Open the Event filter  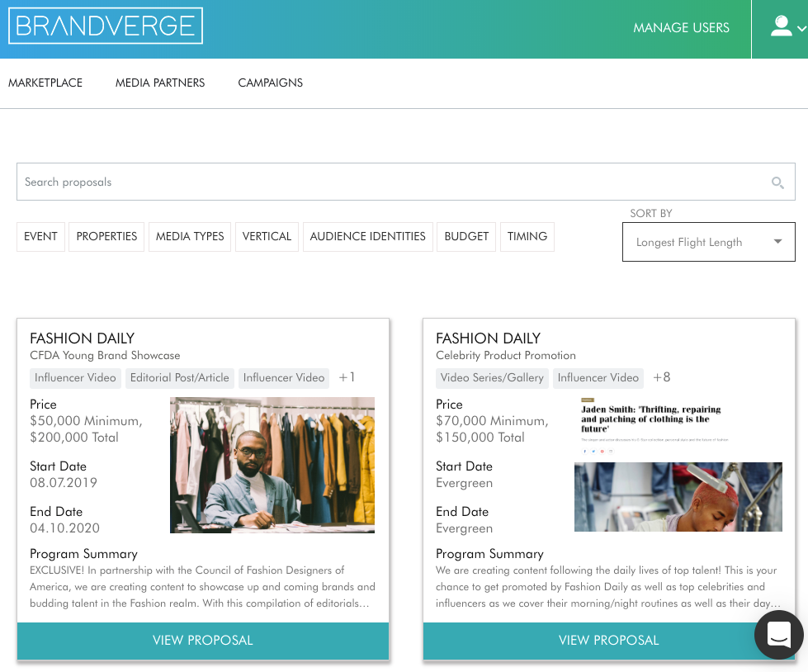click(40, 237)
